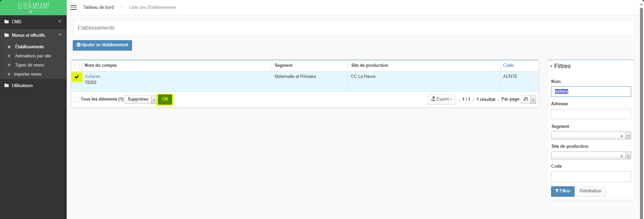Screen dimensions: 644x219
Task: Apply filters with Filtrer button
Action: (562, 191)
